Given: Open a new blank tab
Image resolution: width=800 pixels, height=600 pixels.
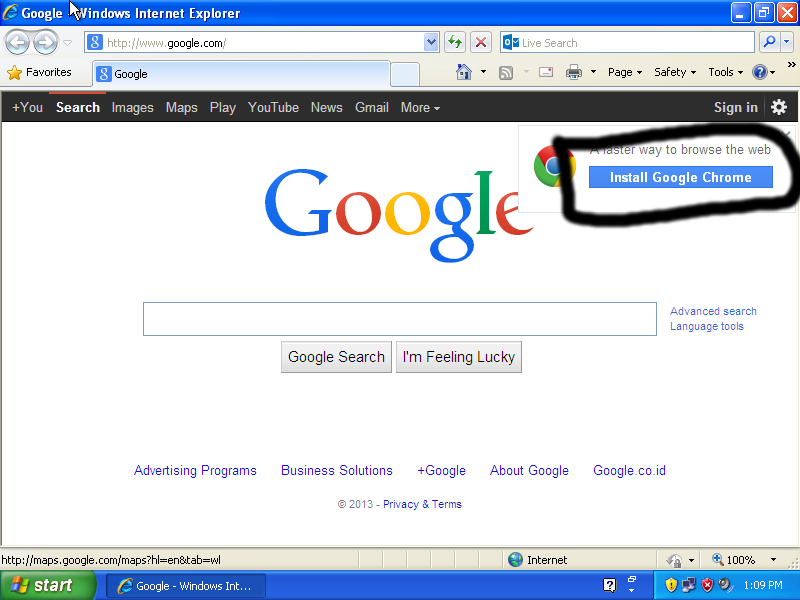Looking at the screenshot, I should (x=405, y=74).
